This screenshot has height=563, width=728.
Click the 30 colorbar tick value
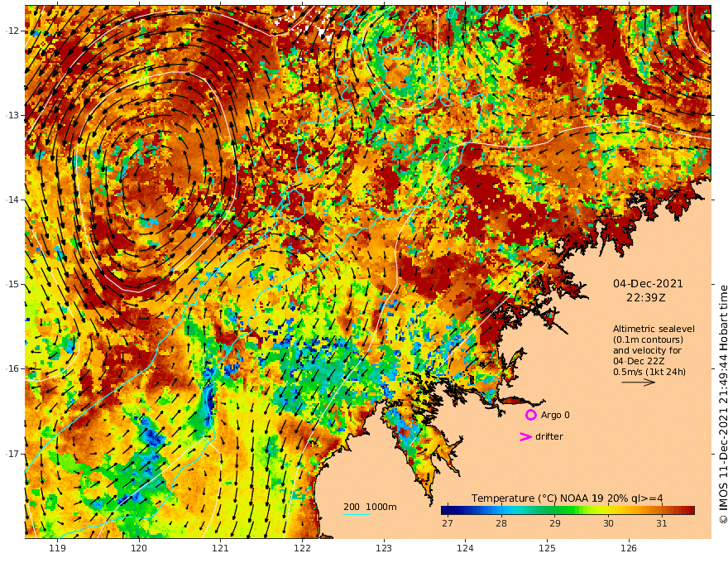click(608, 523)
